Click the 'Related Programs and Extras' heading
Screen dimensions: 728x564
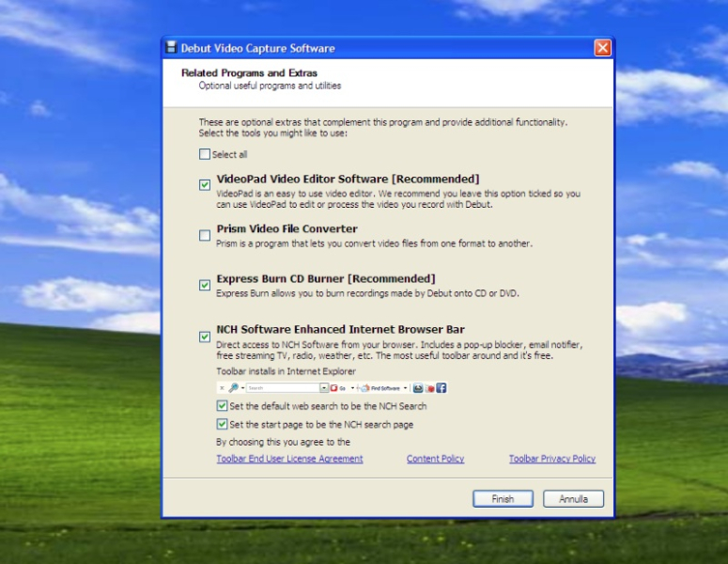[x=249, y=73]
